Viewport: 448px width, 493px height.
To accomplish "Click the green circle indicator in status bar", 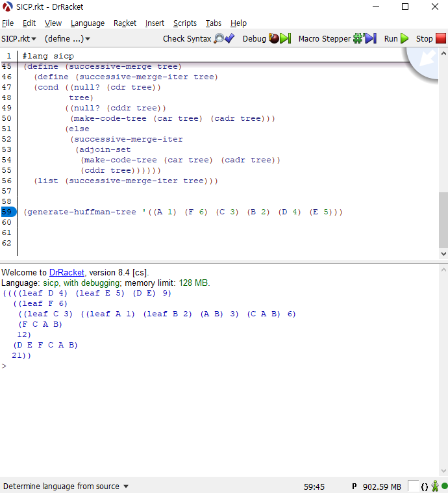I will [444, 487].
